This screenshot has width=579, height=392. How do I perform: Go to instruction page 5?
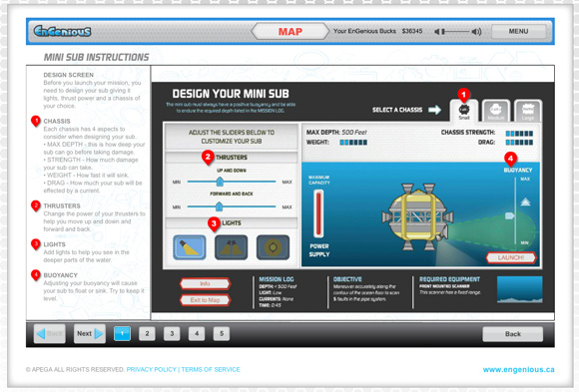pos(222,334)
